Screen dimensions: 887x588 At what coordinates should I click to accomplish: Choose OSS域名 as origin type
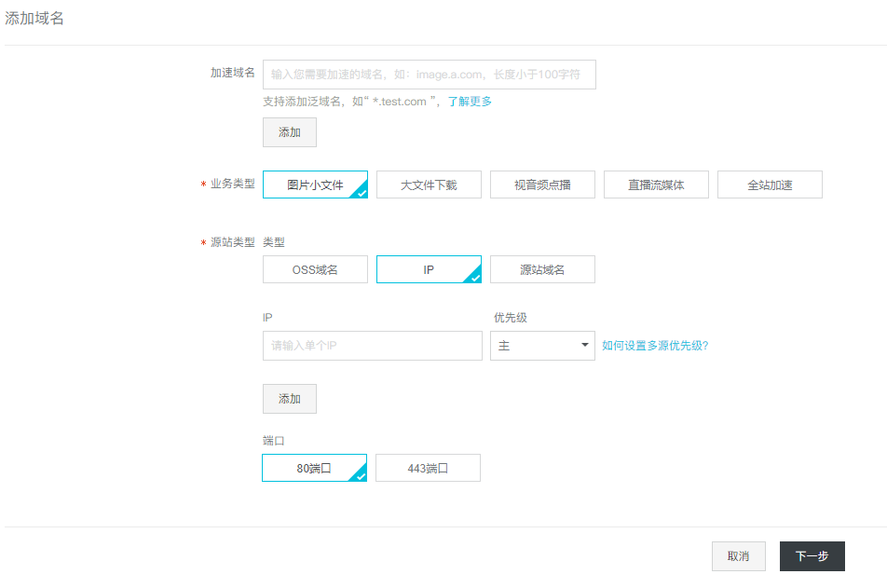tap(315, 269)
